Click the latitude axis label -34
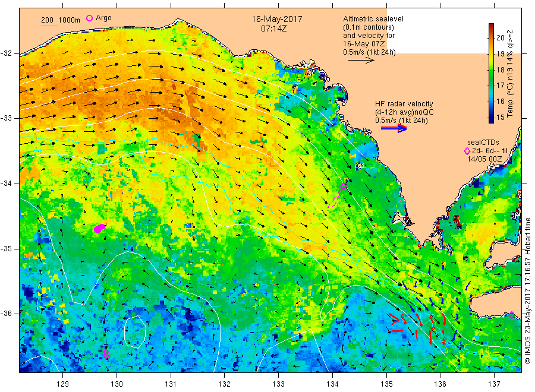This screenshot has width=535, height=392. tap(6, 184)
